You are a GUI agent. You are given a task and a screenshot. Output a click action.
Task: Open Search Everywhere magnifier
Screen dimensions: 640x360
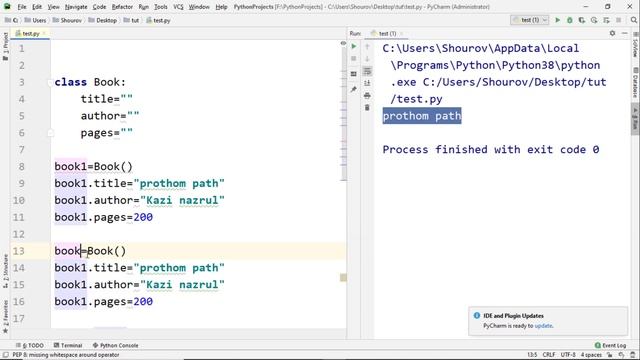[x=633, y=20]
